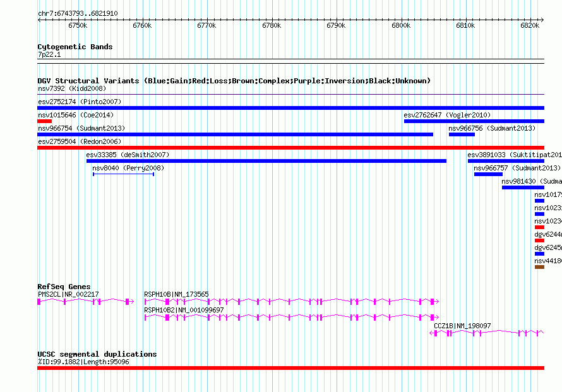562x392 pixels.
Task: Click the 6760k ruler tick label
Action: (142, 25)
